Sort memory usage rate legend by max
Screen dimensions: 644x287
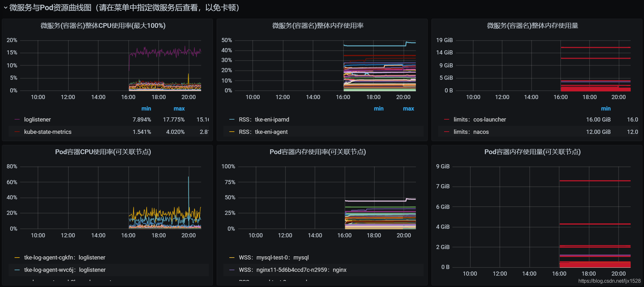tap(408, 109)
